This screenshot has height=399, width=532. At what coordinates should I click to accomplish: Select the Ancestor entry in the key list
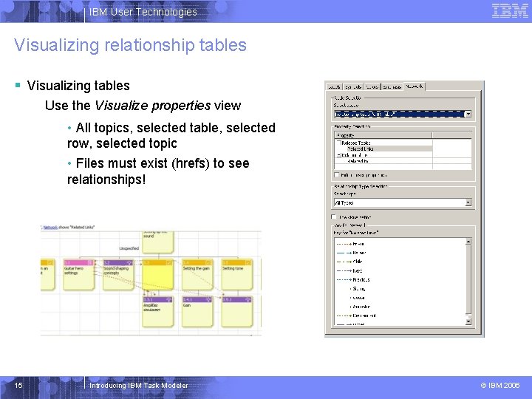click(x=361, y=307)
